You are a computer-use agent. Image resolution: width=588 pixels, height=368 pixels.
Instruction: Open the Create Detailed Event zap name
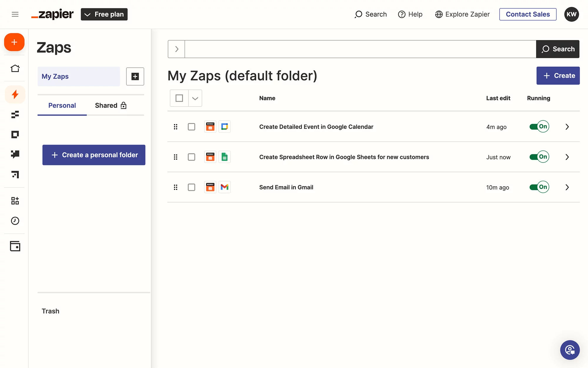point(316,127)
